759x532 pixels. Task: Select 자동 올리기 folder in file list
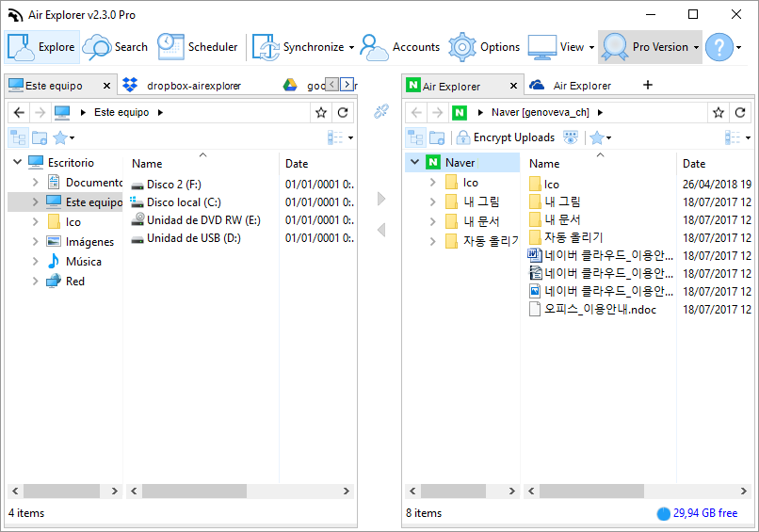566,237
